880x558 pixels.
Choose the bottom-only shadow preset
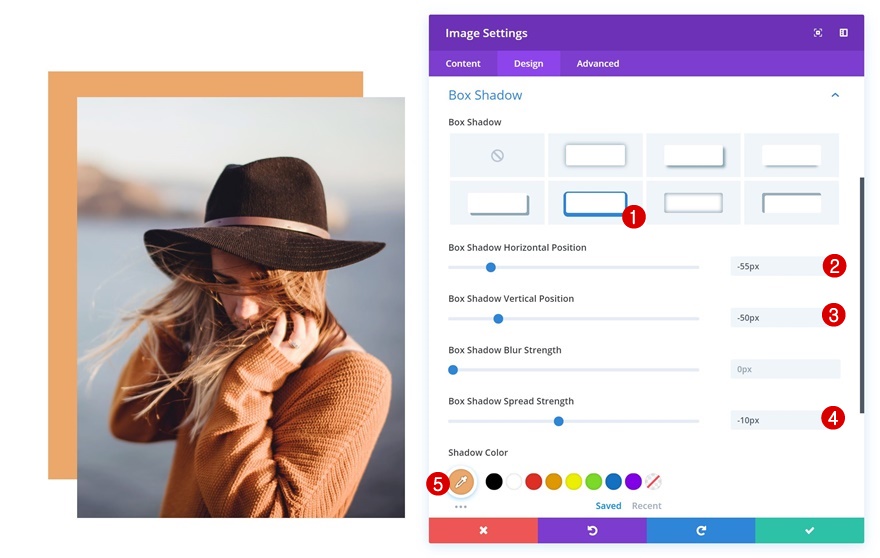coord(791,155)
